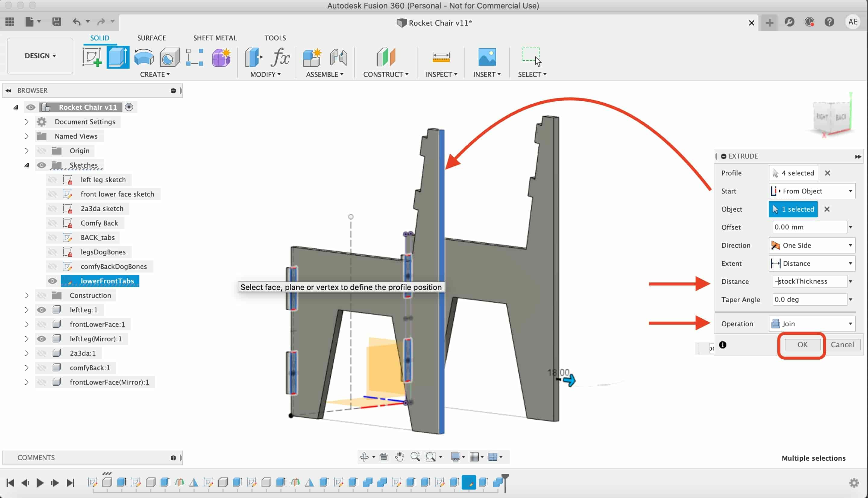868x498 pixels.
Task: Collapse the Sketches folder
Action: click(26, 165)
